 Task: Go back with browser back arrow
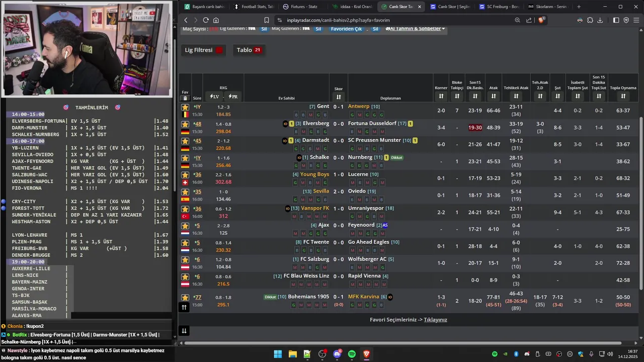click(x=186, y=20)
